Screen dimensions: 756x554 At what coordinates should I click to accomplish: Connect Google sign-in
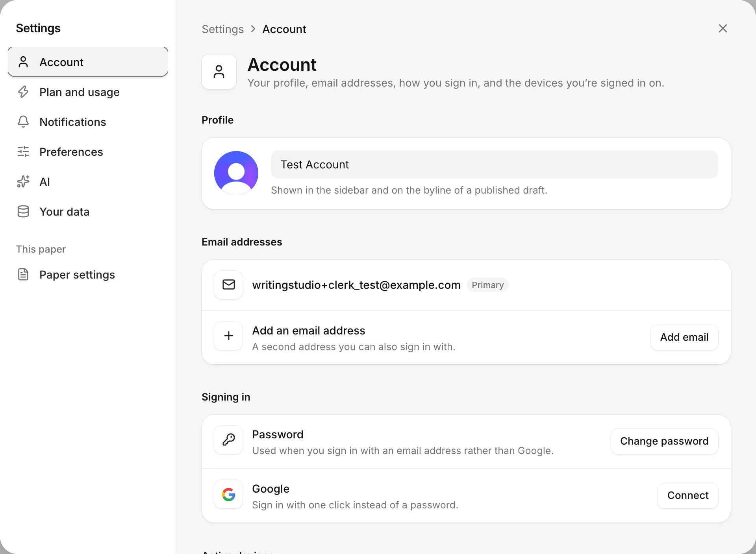pyautogui.click(x=688, y=495)
